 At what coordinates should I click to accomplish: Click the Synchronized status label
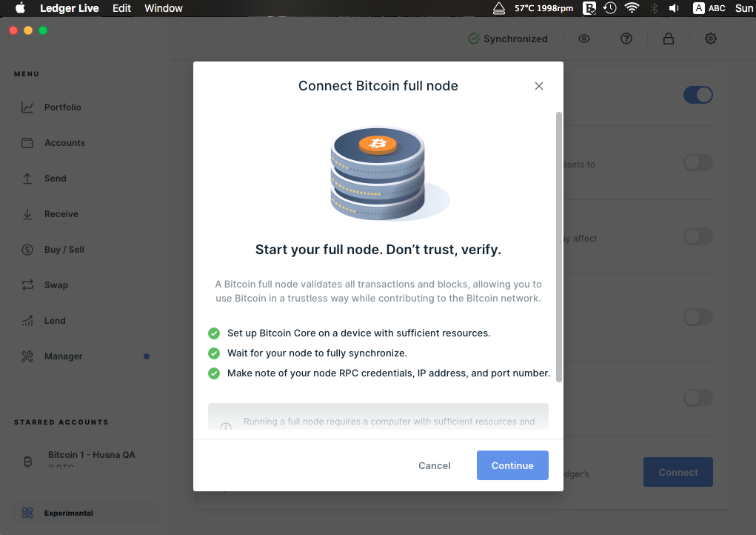(515, 39)
